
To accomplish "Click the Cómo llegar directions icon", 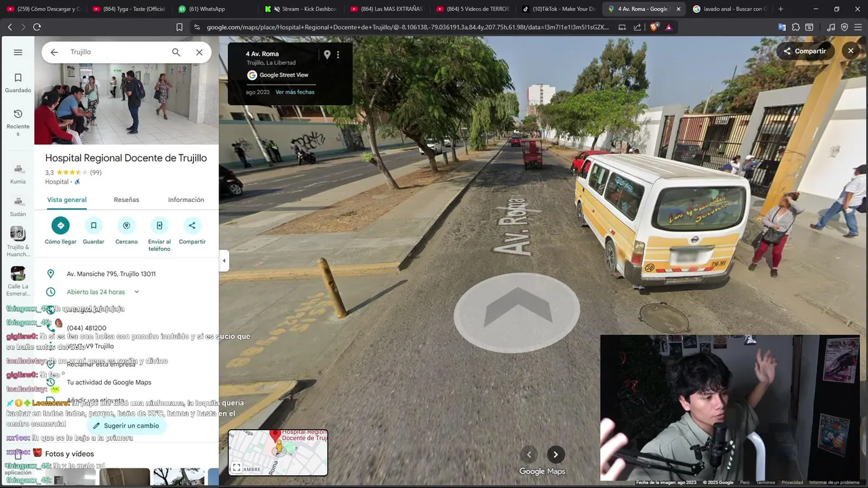I will (60, 226).
